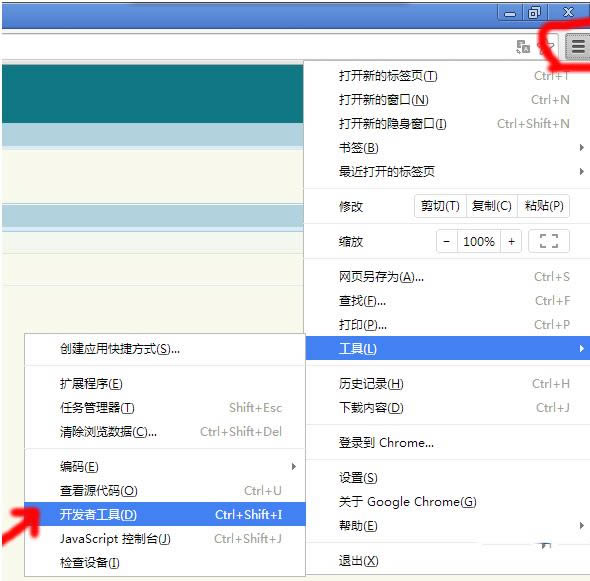The height and width of the screenshot is (581, 590).
Task: Choose 查看源代码(O) option
Action: 165,491
